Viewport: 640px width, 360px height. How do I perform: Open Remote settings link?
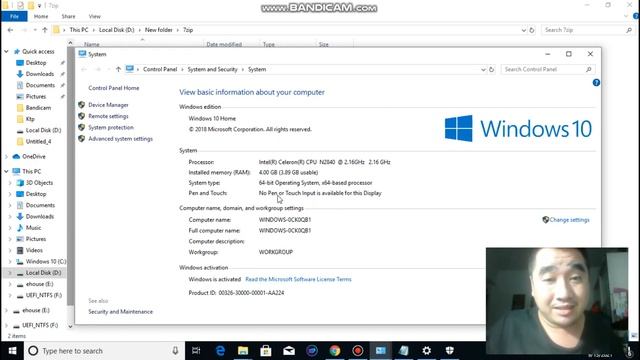coord(108,116)
